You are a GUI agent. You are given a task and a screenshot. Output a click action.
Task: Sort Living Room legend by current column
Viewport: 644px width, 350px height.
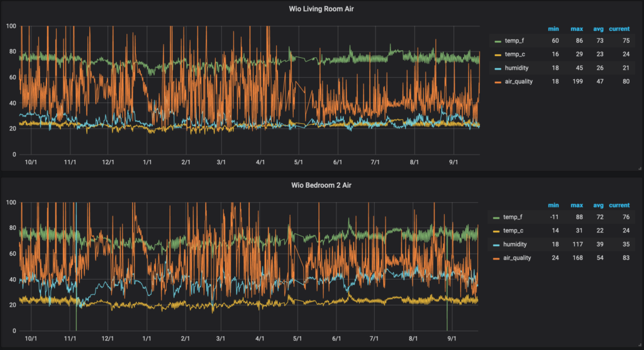(x=619, y=29)
